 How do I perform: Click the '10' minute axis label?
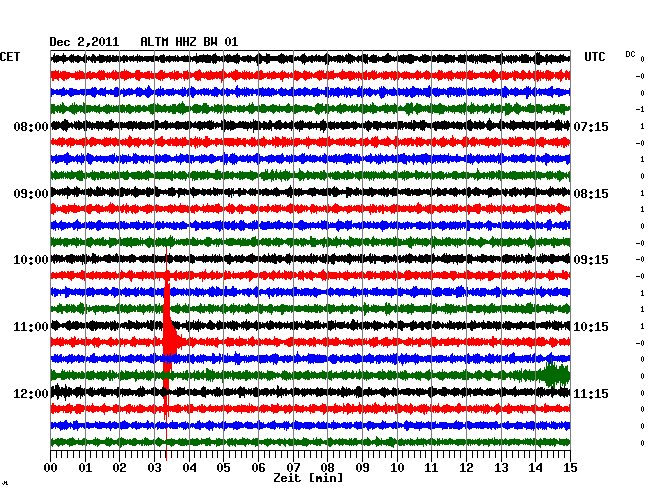397,468
